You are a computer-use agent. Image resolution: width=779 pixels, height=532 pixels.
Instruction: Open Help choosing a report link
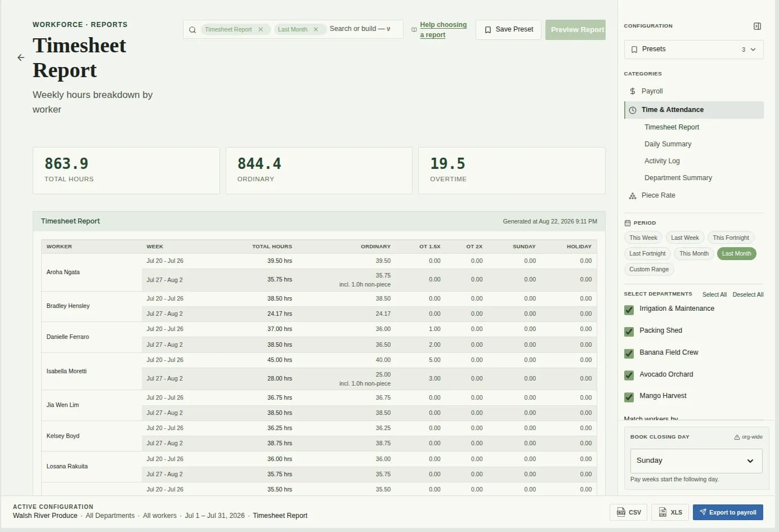pos(443,30)
